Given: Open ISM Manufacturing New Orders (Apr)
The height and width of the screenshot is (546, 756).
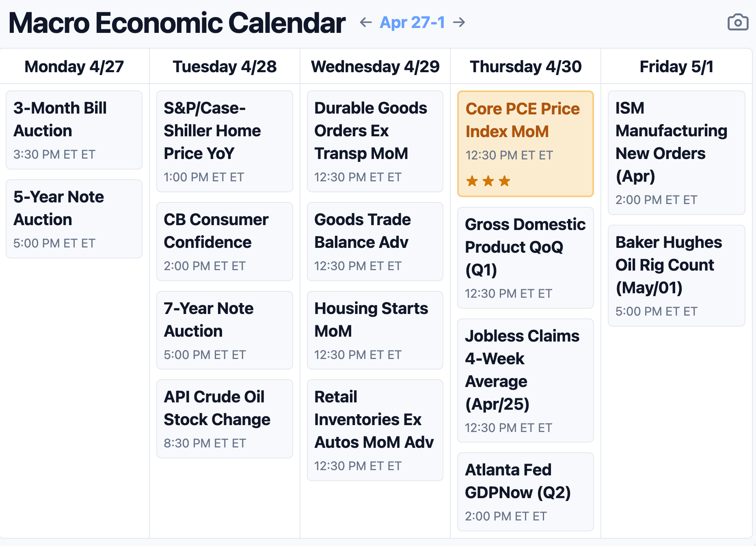Looking at the screenshot, I should pos(676,153).
